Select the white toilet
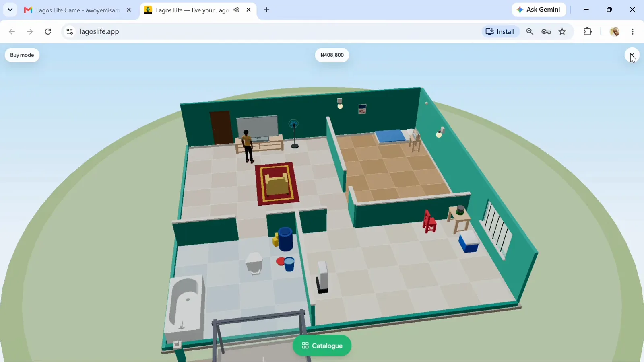This screenshot has width=644, height=362. [x=254, y=263]
